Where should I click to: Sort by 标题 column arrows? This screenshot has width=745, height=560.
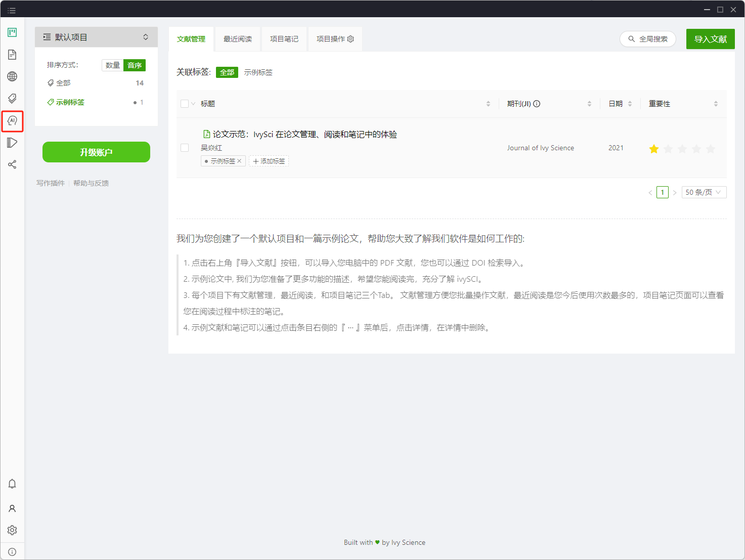coord(488,104)
